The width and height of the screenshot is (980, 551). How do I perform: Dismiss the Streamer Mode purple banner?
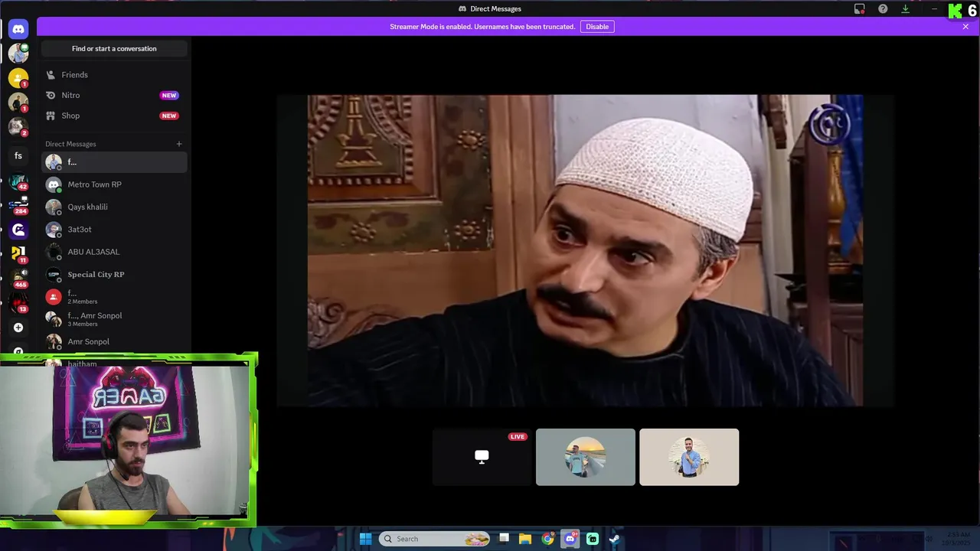click(x=965, y=27)
